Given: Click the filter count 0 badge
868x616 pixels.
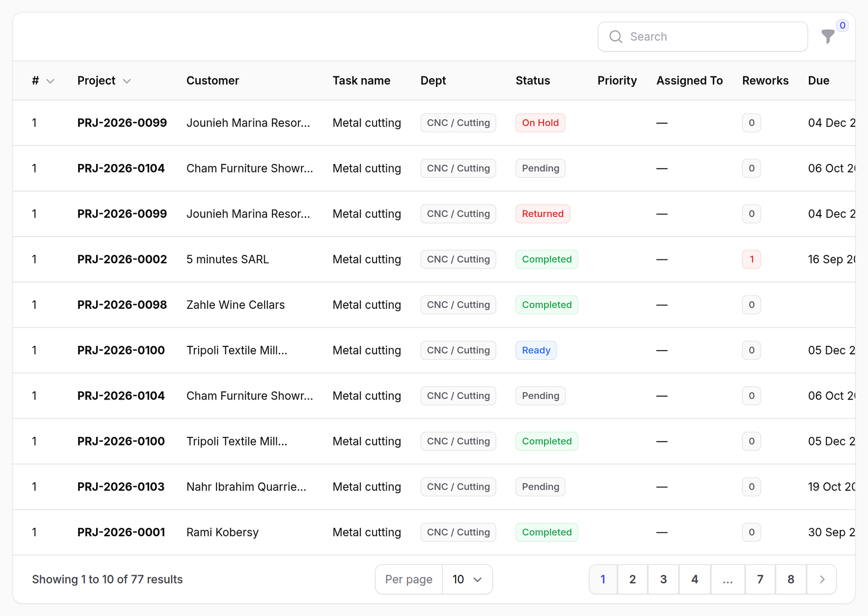Looking at the screenshot, I should [x=842, y=25].
